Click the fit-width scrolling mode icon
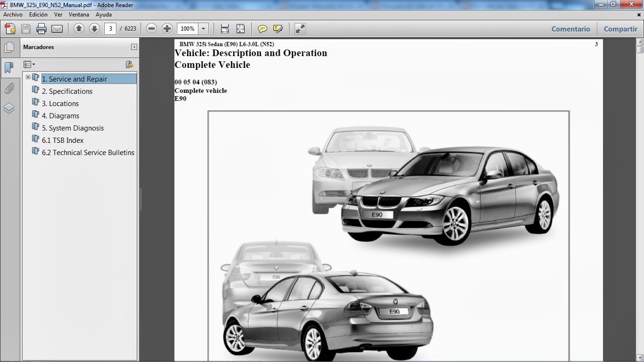Viewport: 644px width, 362px height. 225,29
